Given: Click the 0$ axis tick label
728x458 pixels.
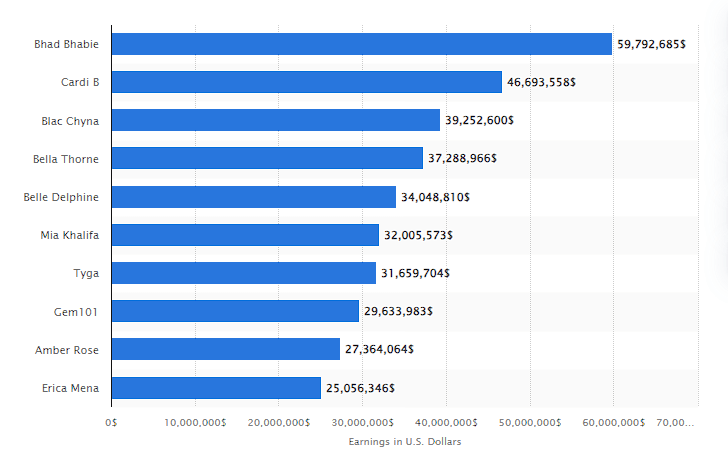Looking at the screenshot, I should click(111, 423).
